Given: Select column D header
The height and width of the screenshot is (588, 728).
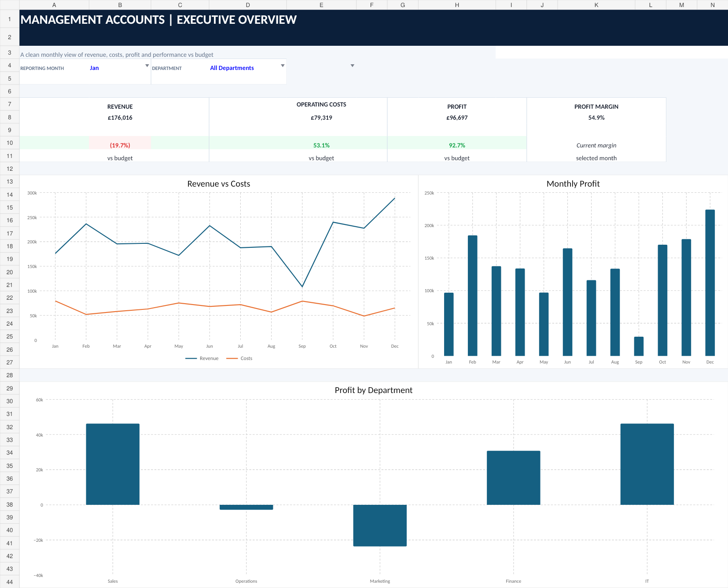Looking at the screenshot, I should click(x=248, y=5).
